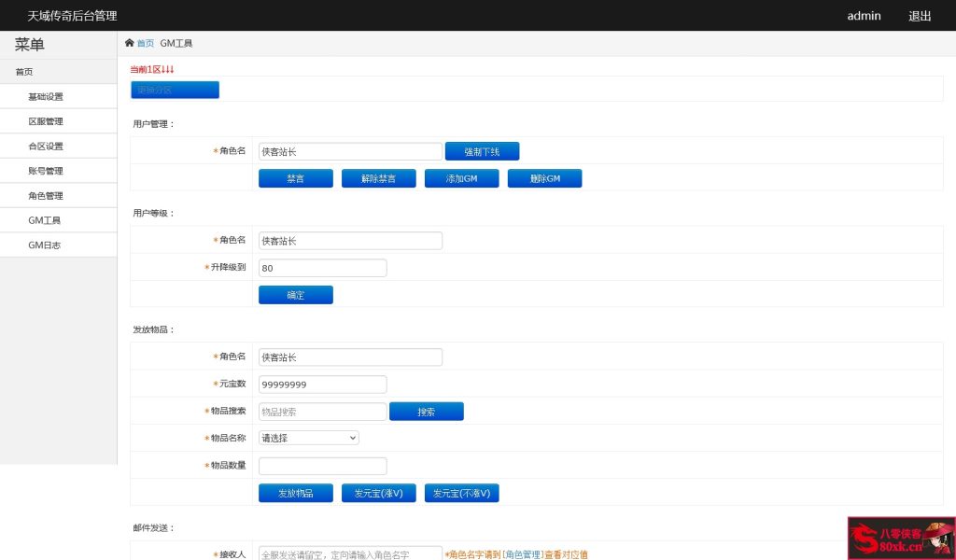Click the 更换分区 (change partition) button

pyautogui.click(x=175, y=90)
